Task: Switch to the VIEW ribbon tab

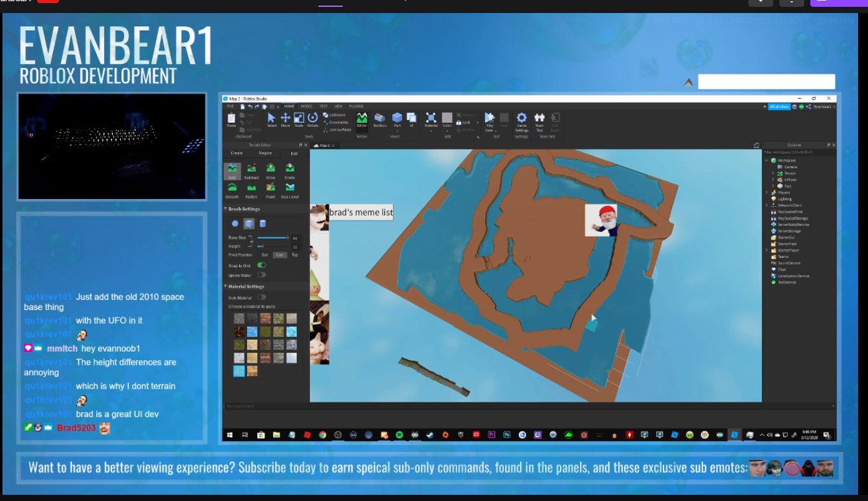Action: pyautogui.click(x=338, y=107)
